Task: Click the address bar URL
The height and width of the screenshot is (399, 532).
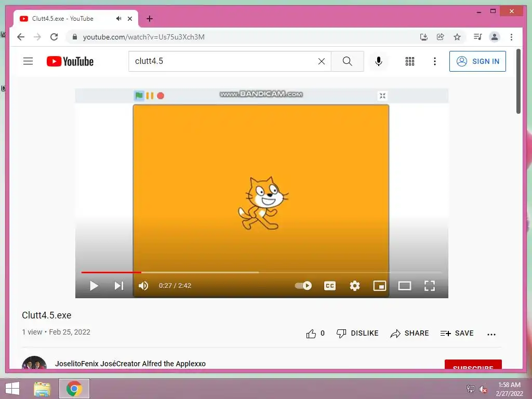Action: [x=143, y=37]
